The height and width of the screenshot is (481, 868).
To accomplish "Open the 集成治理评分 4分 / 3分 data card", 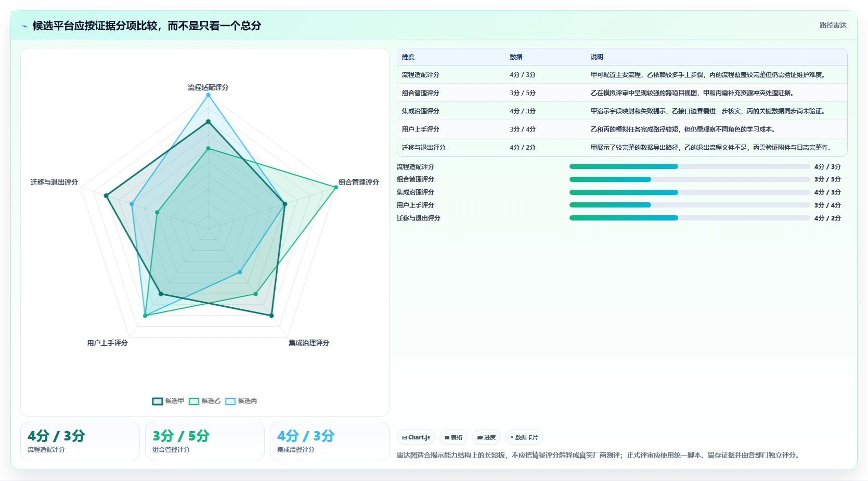I will pyautogui.click(x=330, y=441).
